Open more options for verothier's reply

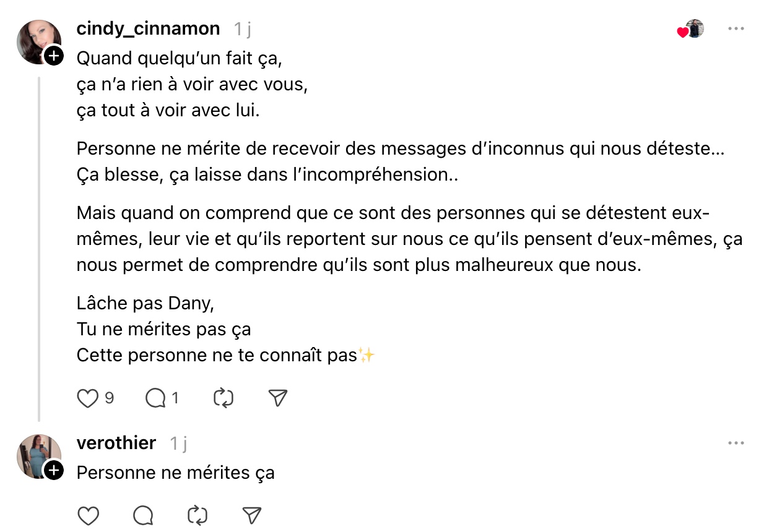[736, 444]
